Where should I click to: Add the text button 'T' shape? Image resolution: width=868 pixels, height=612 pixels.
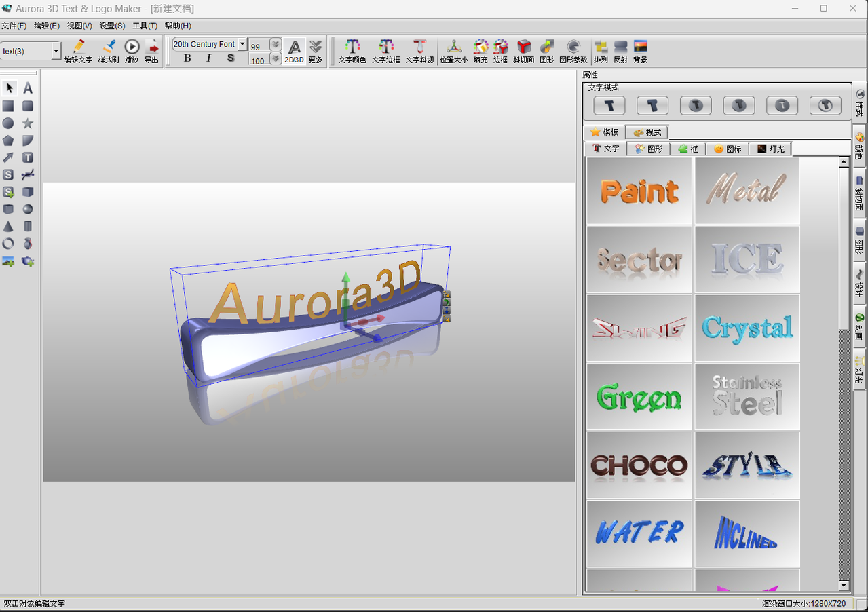pyautogui.click(x=28, y=157)
